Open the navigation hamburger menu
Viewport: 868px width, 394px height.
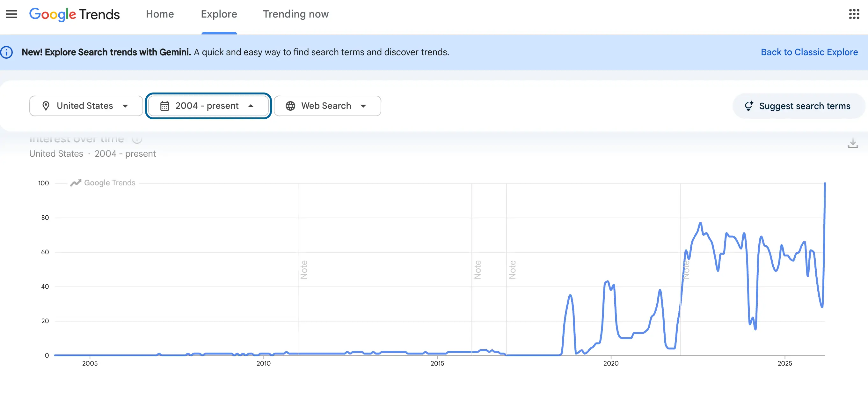click(x=11, y=14)
